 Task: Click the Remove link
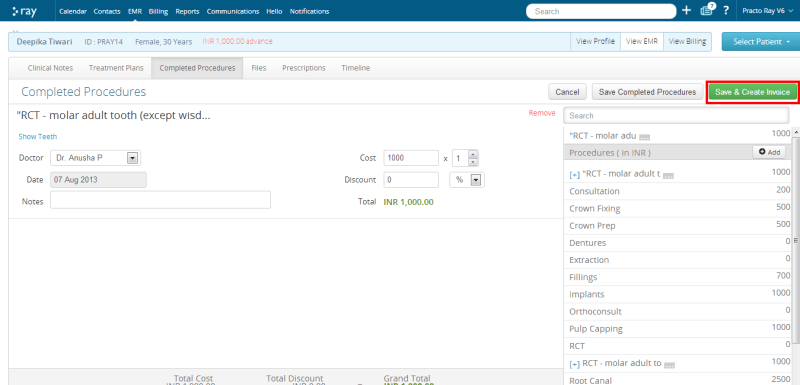[542, 113]
